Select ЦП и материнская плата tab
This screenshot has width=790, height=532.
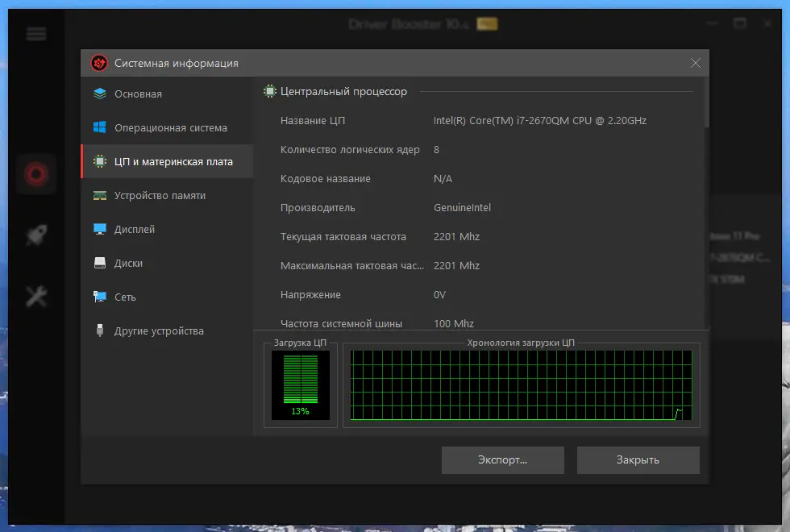tap(168, 161)
